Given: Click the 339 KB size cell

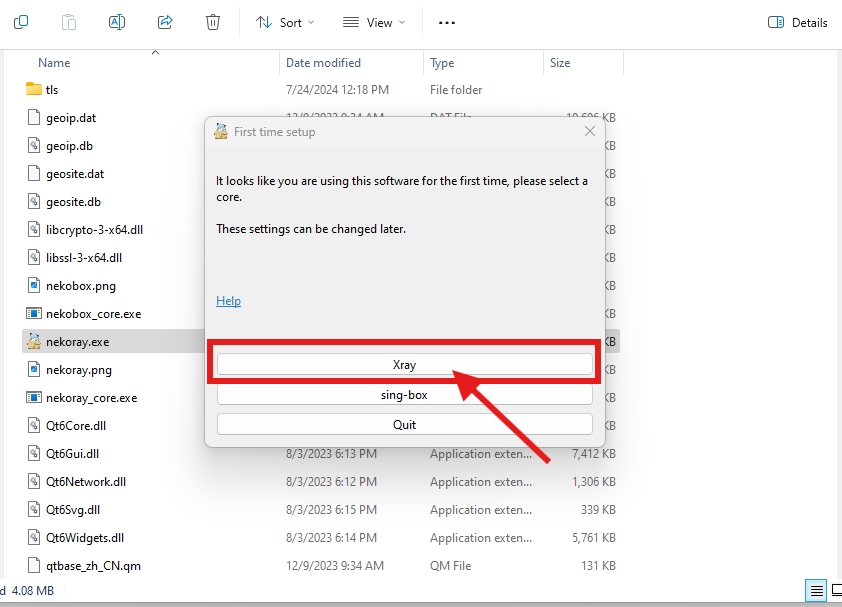Looking at the screenshot, I should coord(598,510).
